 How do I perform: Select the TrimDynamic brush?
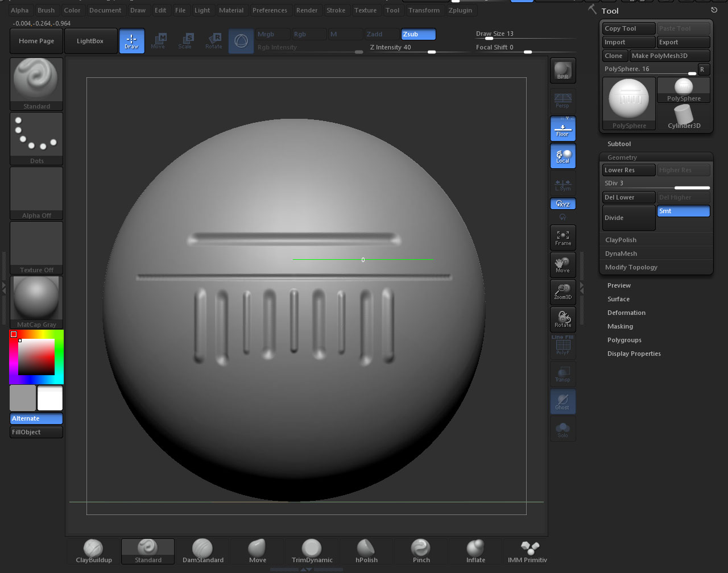pyautogui.click(x=312, y=551)
